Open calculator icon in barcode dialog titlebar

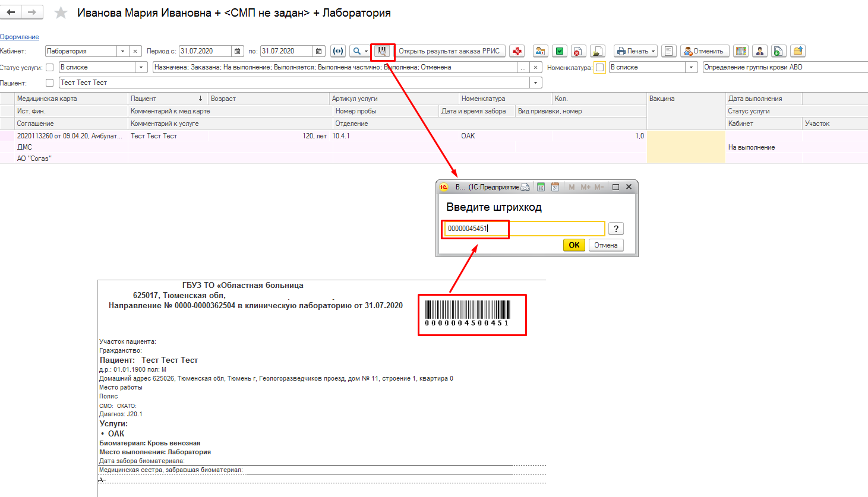pyautogui.click(x=541, y=187)
